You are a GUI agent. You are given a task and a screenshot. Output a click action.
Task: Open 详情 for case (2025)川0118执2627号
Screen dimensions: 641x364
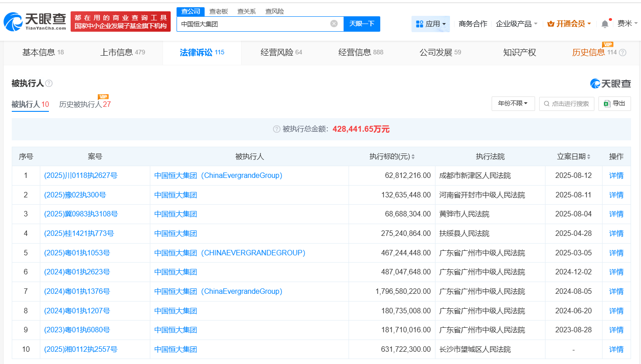[x=616, y=175]
